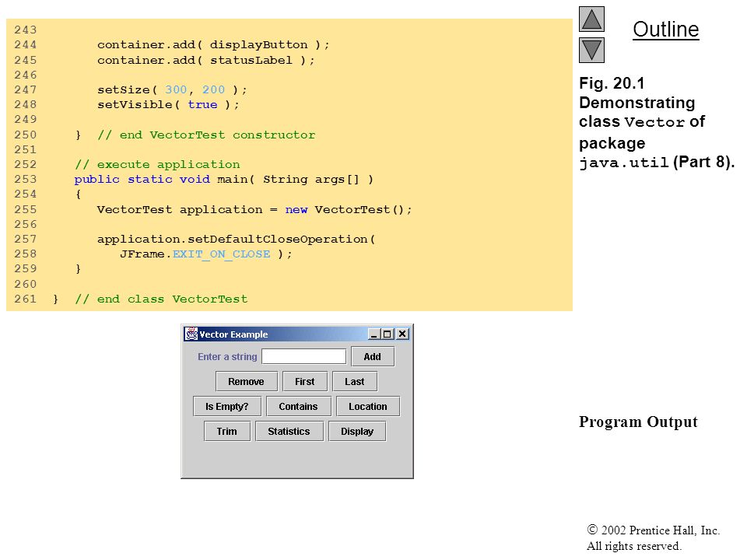Click the Remove button
Image resolution: width=747 pixels, height=560 pixels.
point(247,381)
